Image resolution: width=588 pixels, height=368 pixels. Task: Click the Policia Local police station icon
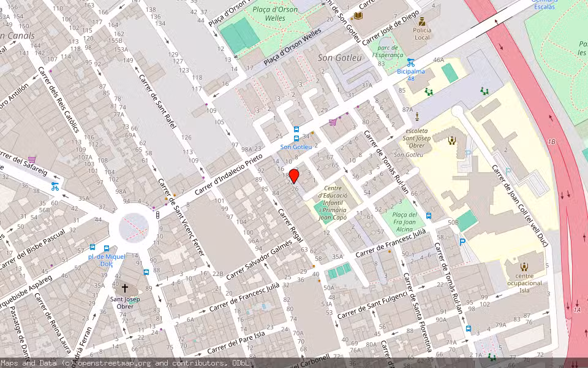coord(421,21)
